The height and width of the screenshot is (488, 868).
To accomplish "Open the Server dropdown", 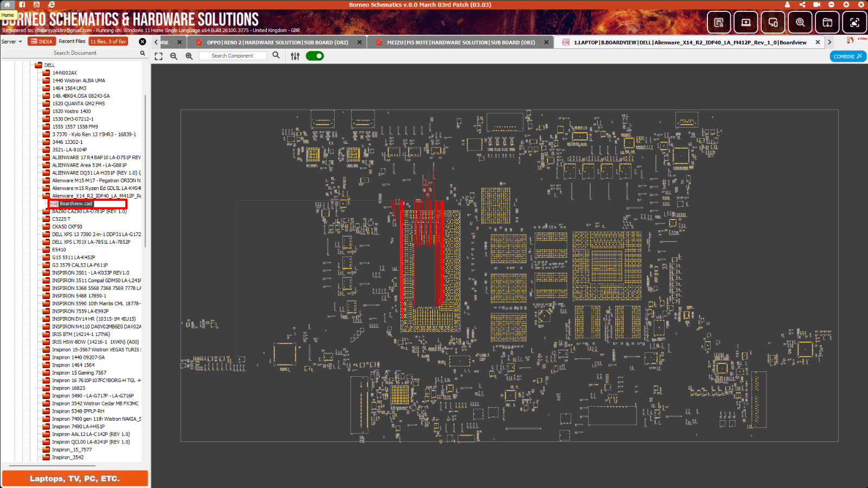I will click(x=11, y=41).
